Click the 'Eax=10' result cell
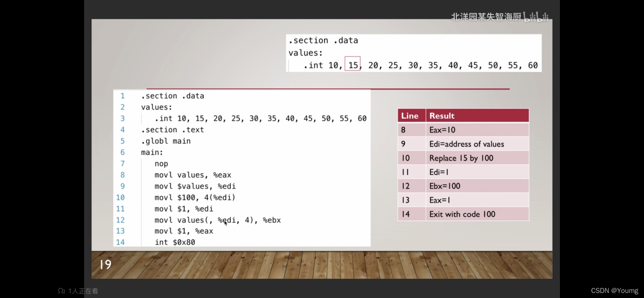The image size is (644, 298). [477, 130]
